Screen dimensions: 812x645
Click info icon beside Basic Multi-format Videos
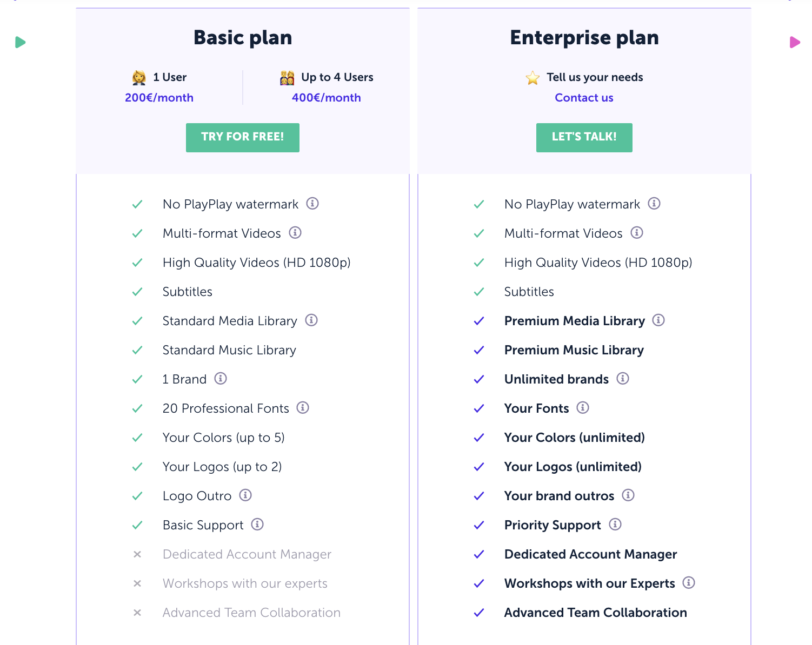pyautogui.click(x=295, y=233)
